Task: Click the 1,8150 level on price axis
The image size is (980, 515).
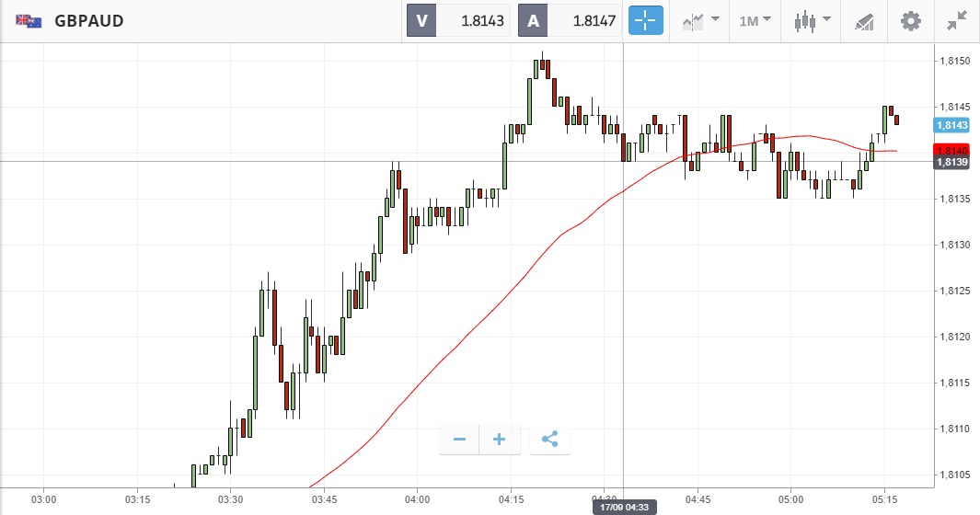Action: coord(951,61)
